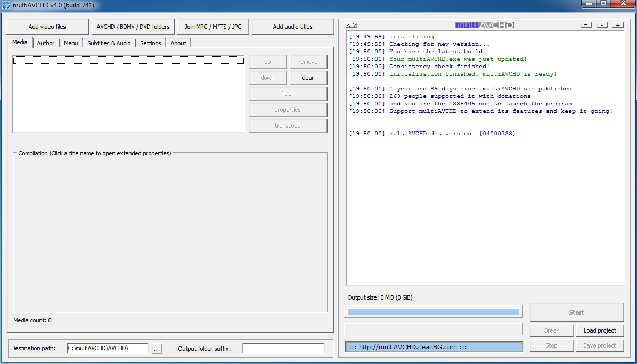Click the Stop button
Image resolution: width=637 pixels, height=364 pixels.
coord(552,346)
